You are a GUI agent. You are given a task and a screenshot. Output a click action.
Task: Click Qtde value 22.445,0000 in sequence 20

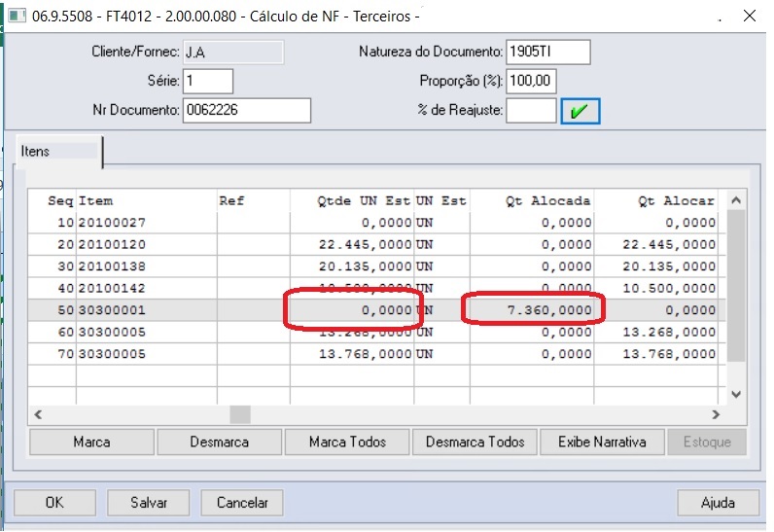click(365, 244)
